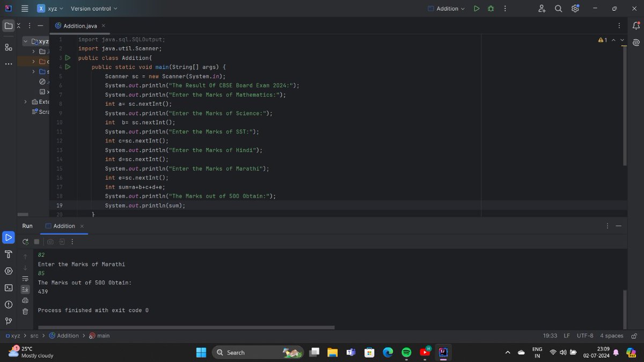
Task: Open the Notifications bell
Action: point(636,25)
